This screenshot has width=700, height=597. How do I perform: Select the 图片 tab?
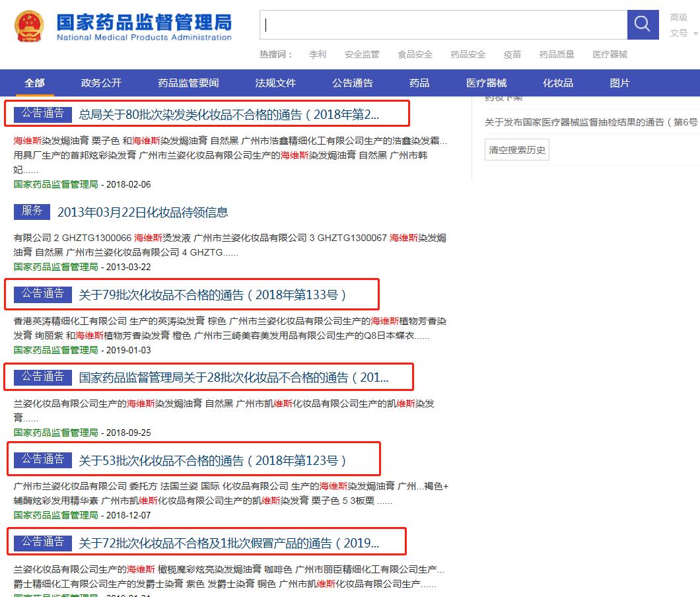[618, 82]
